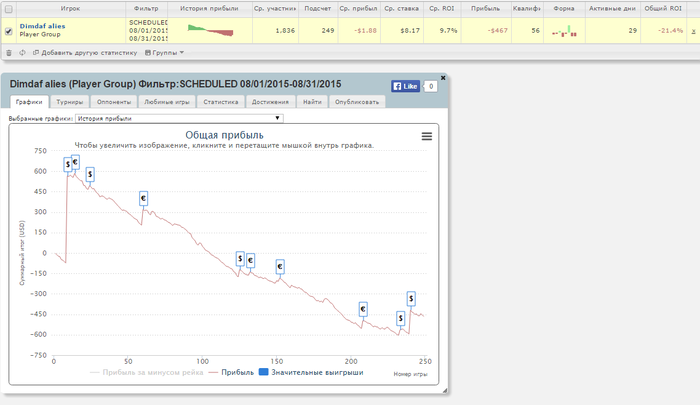Sort by the Подсчет column header

317,8
